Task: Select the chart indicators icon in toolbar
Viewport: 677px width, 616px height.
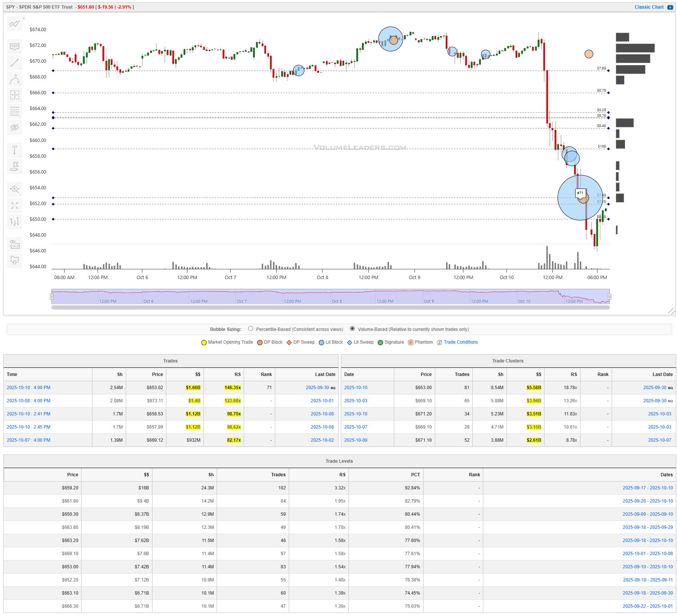Action: point(15,24)
